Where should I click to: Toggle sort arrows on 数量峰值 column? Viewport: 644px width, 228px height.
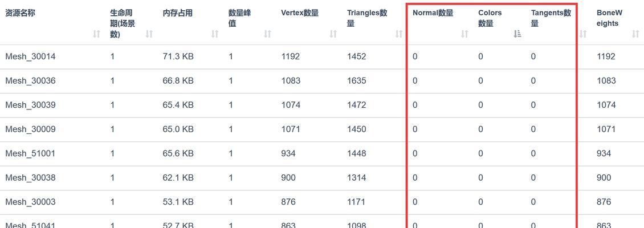(x=267, y=34)
